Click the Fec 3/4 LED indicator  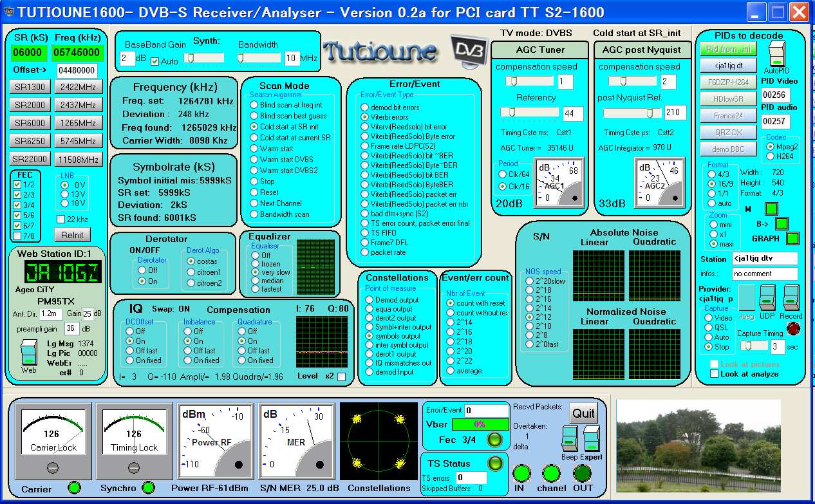tap(494, 440)
